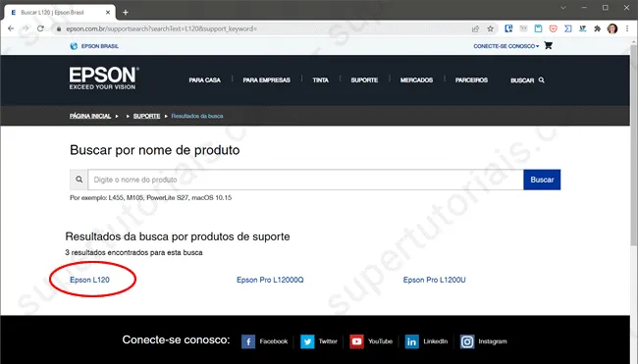The height and width of the screenshot is (364, 638).
Task: Click the Epson logo
Action: click(104, 78)
